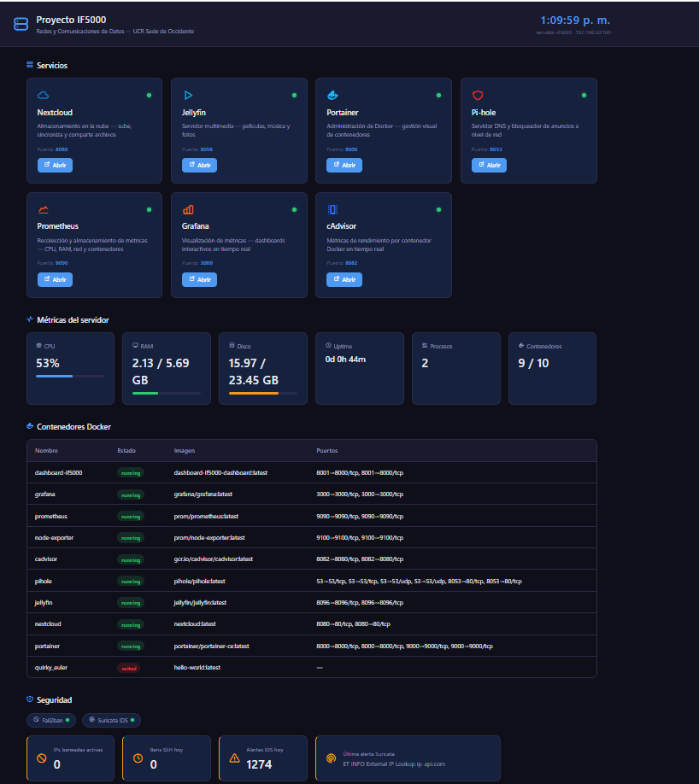Open Pi-hole with its Abrir button
The height and width of the screenshot is (784, 699).
point(489,165)
